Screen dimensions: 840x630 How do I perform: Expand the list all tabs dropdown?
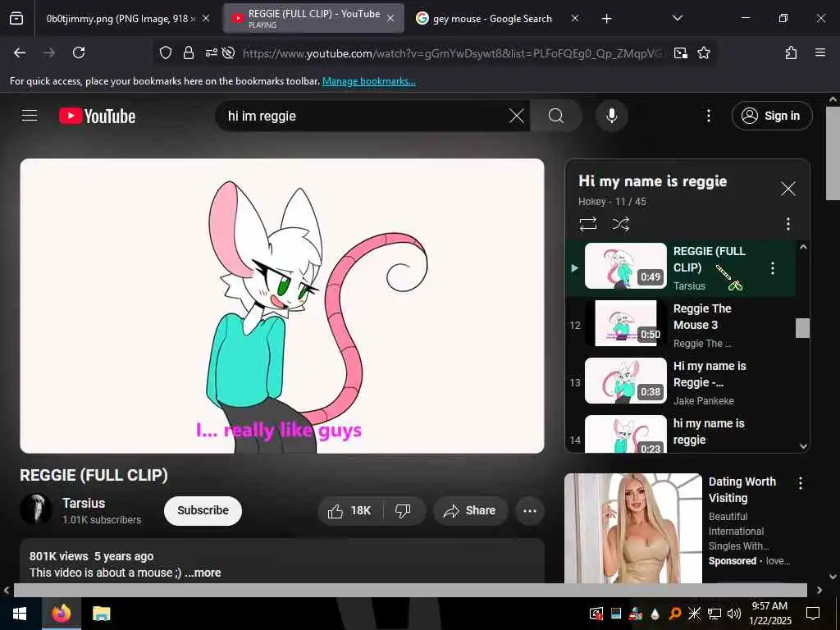(677, 18)
